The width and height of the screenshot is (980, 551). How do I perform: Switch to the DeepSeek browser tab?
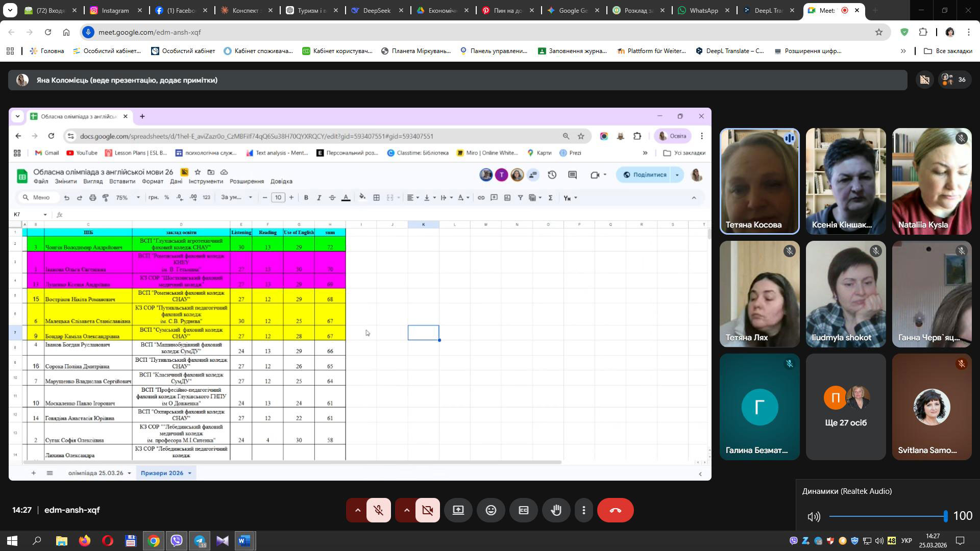pos(376,10)
